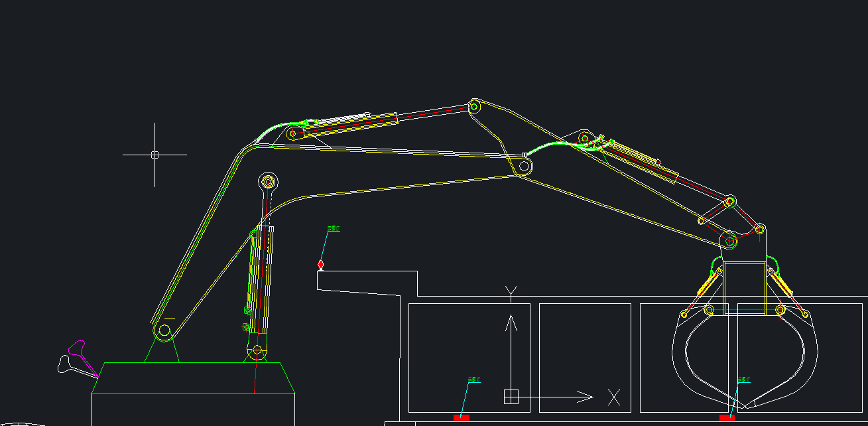Click the crosshair cursor pickbox
Screen dimensions: 868x426
pyautogui.click(x=155, y=155)
